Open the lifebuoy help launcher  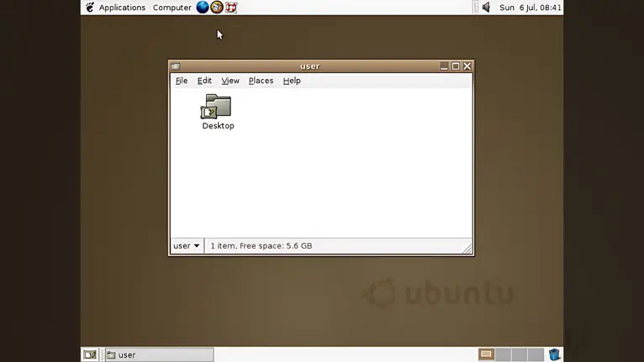[231, 7]
